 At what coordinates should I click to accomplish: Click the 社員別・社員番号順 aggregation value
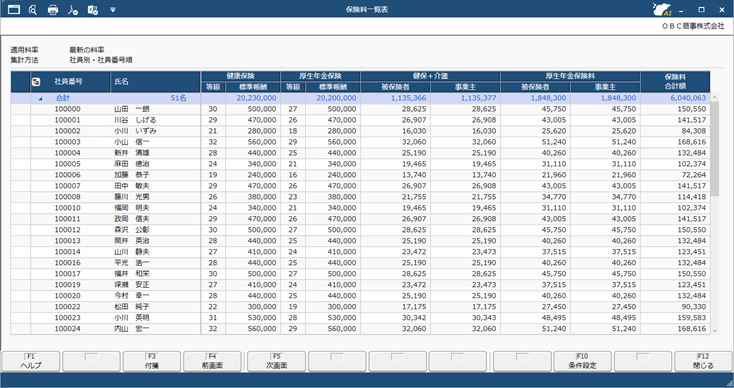click(x=101, y=60)
